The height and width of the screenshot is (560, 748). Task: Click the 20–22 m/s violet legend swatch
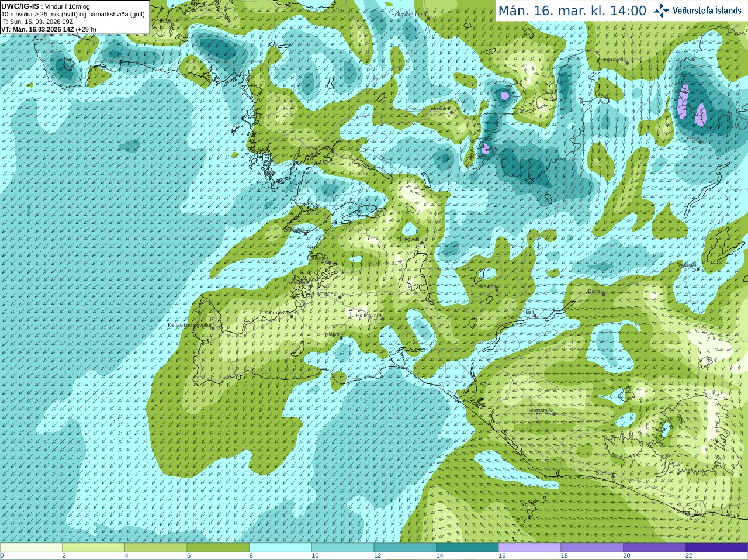click(x=654, y=548)
